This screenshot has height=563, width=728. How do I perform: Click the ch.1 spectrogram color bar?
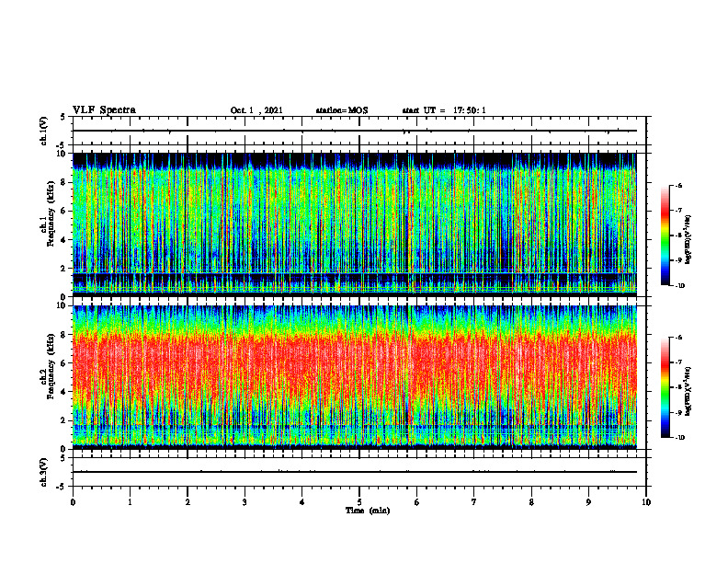point(665,236)
